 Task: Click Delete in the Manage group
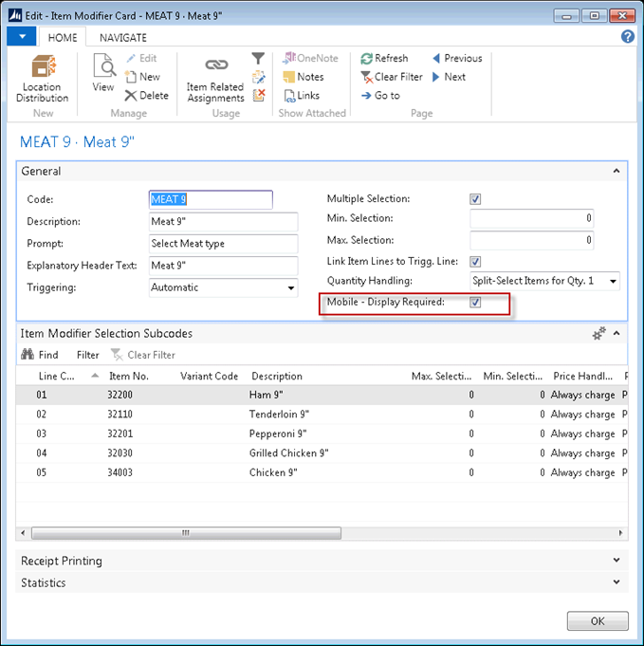[146, 95]
